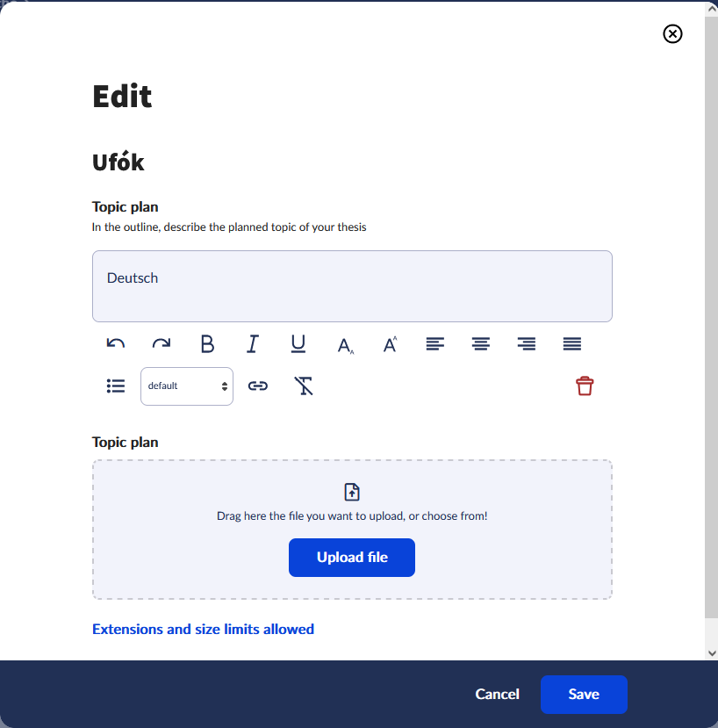718x728 pixels.
Task: Justify the text alignment
Action: pyautogui.click(x=572, y=344)
